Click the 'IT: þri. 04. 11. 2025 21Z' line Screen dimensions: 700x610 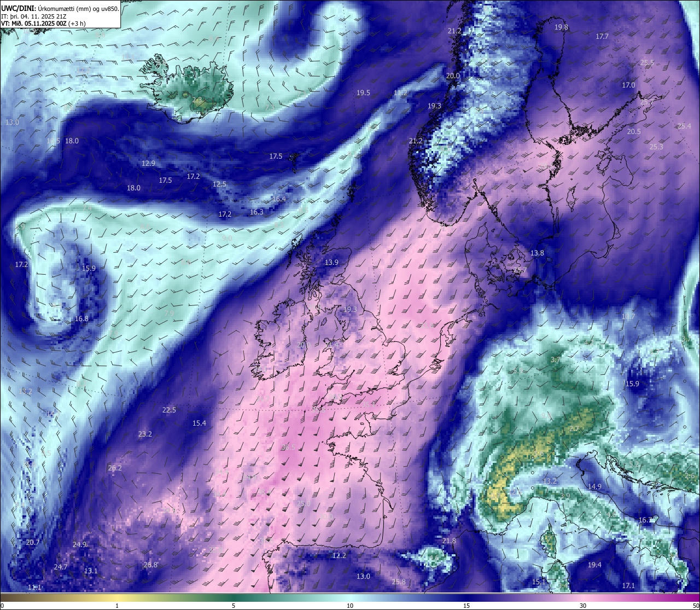coord(33,16)
